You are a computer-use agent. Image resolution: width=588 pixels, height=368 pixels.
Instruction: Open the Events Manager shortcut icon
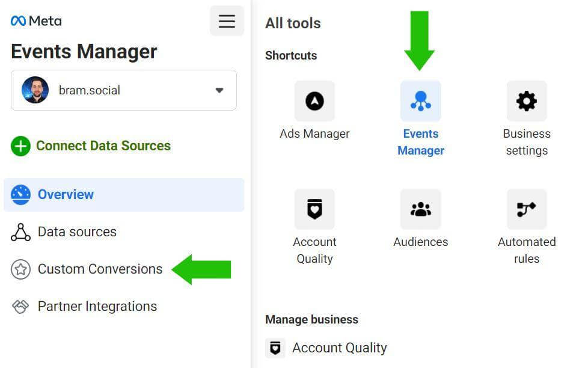pos(420,101)
